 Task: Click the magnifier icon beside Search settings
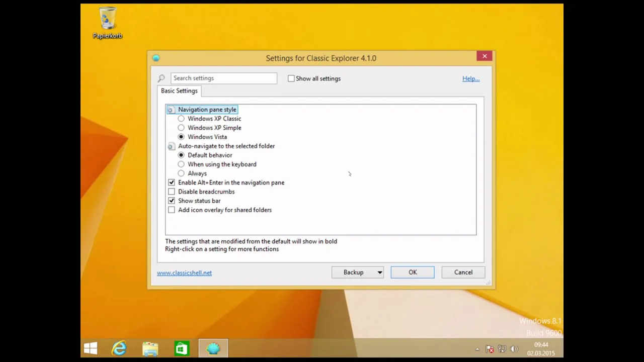click(x=161, y=78)
